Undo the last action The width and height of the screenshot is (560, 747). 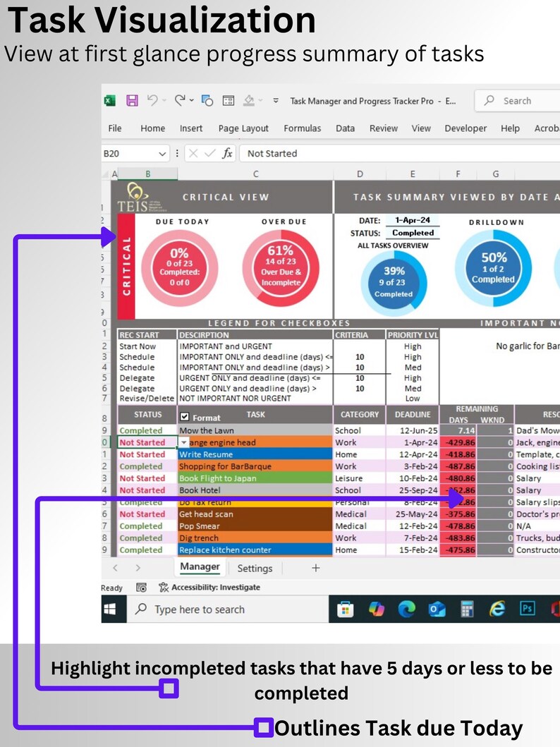152,100
